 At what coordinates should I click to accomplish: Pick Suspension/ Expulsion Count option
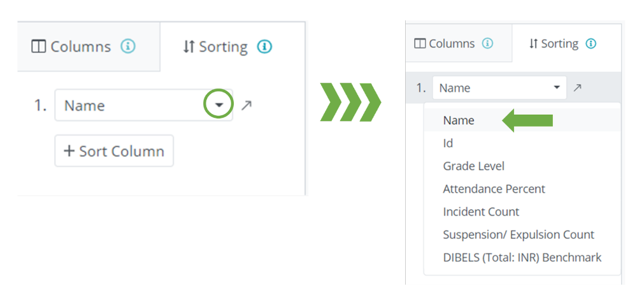coord(519,234)
